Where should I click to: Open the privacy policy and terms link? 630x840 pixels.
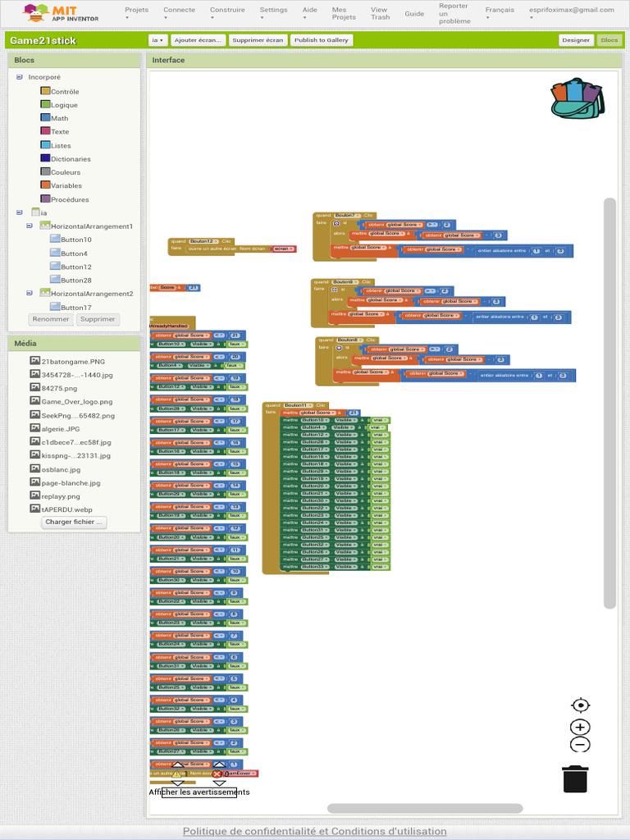314,832
